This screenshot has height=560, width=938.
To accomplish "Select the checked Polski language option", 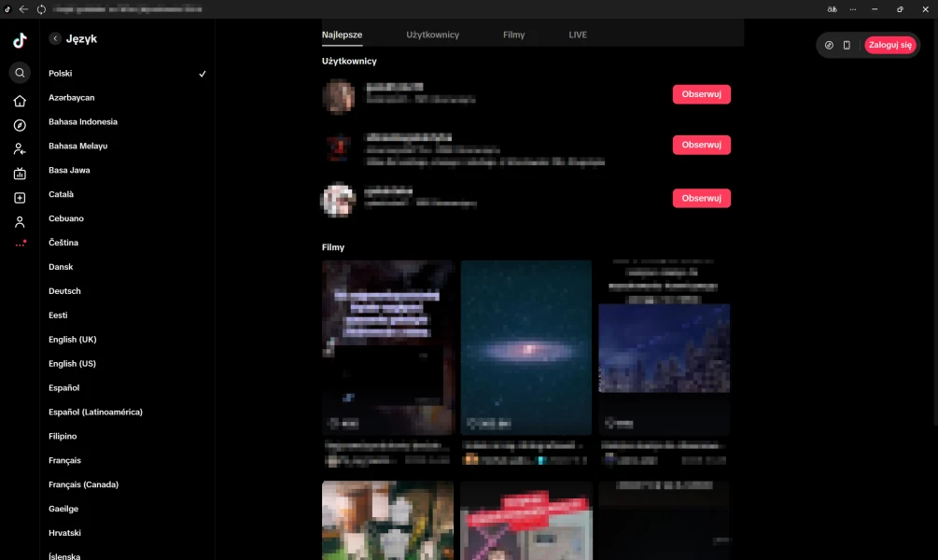I will [x=127, y=74].
